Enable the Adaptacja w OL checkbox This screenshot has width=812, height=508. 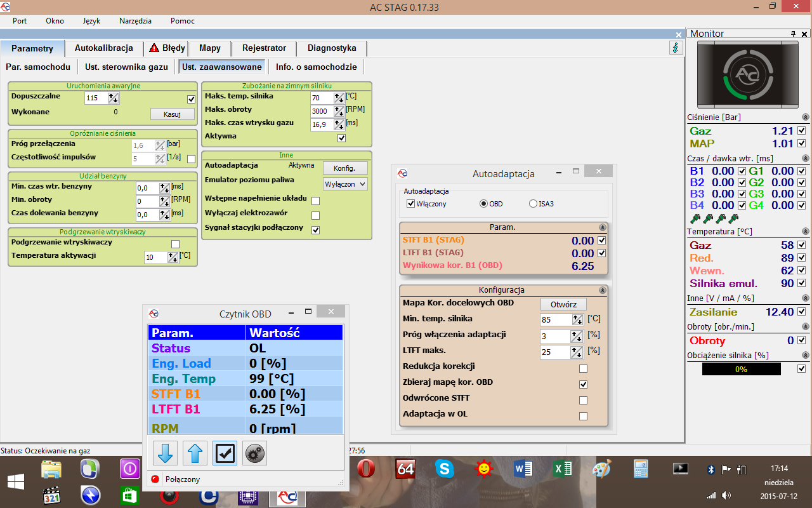tap(584, 417)
